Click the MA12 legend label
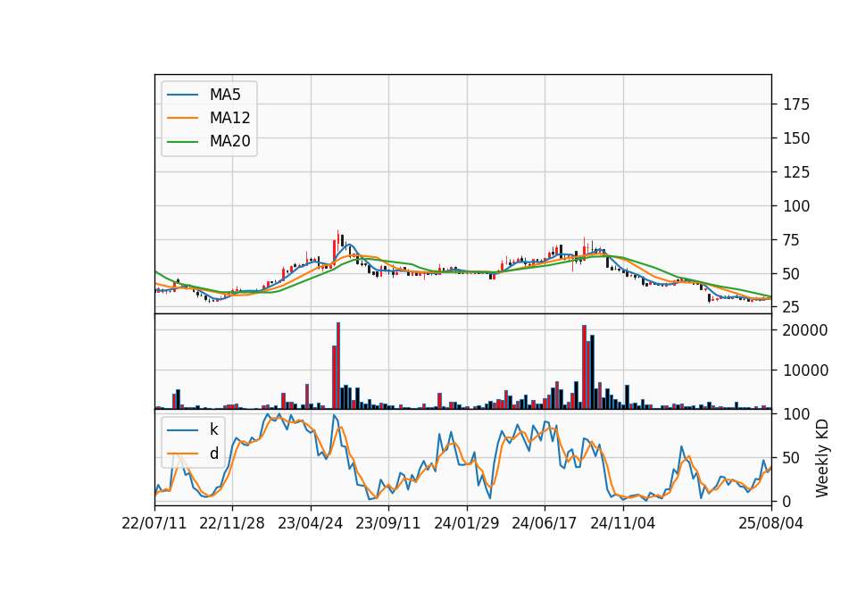 click(x=229, y=118)
